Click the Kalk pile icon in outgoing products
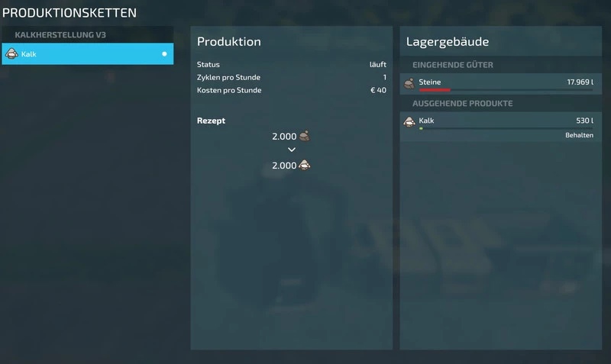Image resolution: width=611 pixels, height=364 pixels. tap(409, 122)
